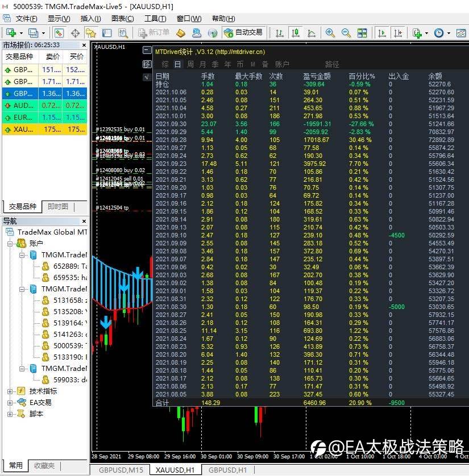Switch to the GBPUSD,M15 chart tab

tap(121, 470)
